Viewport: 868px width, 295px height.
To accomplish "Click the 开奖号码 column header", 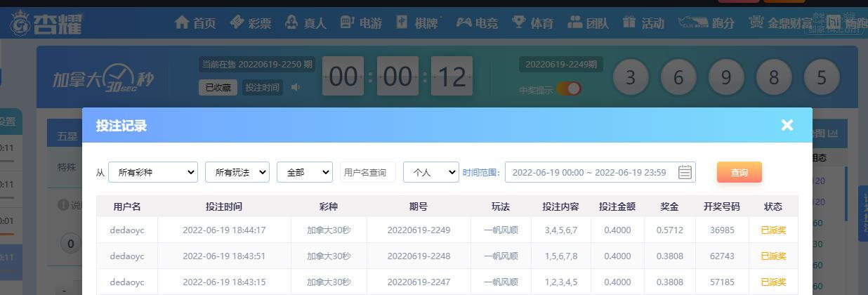I will [x=722, y=206].
